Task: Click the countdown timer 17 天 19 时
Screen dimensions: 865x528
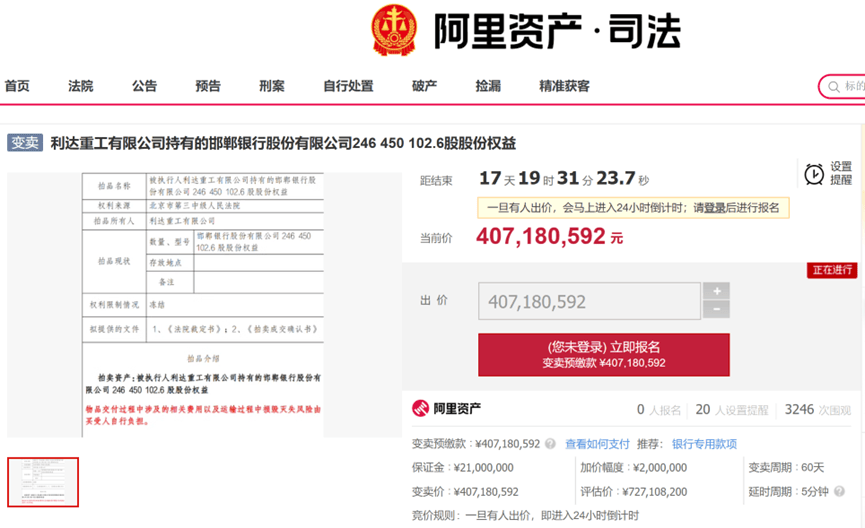Action: (x=564, y=178)
